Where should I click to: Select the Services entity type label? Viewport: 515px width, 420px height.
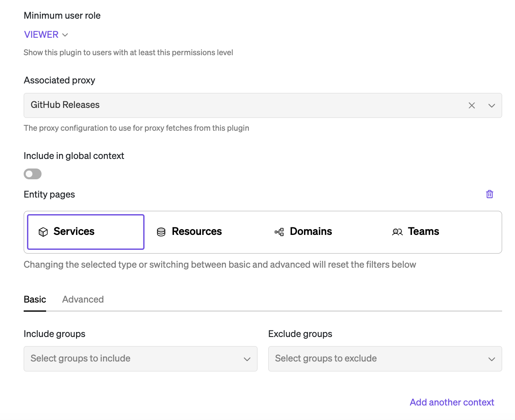click(74, 232)
